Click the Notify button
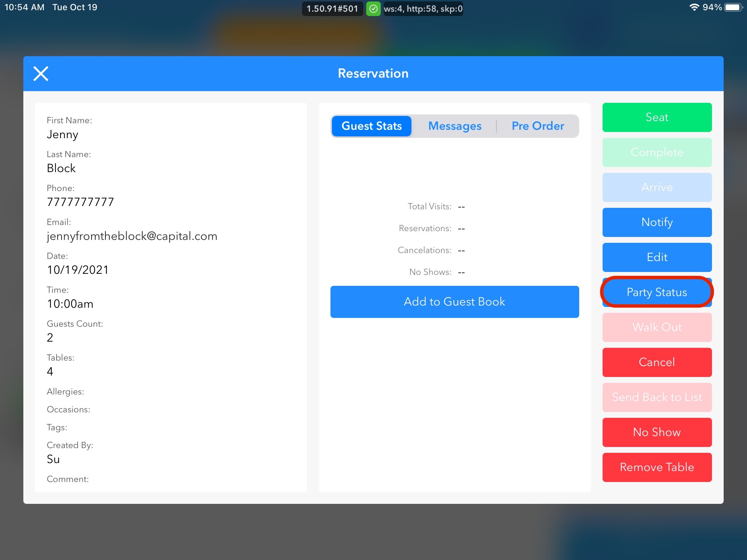The image size is (747, 560). [x=657, y=222]
